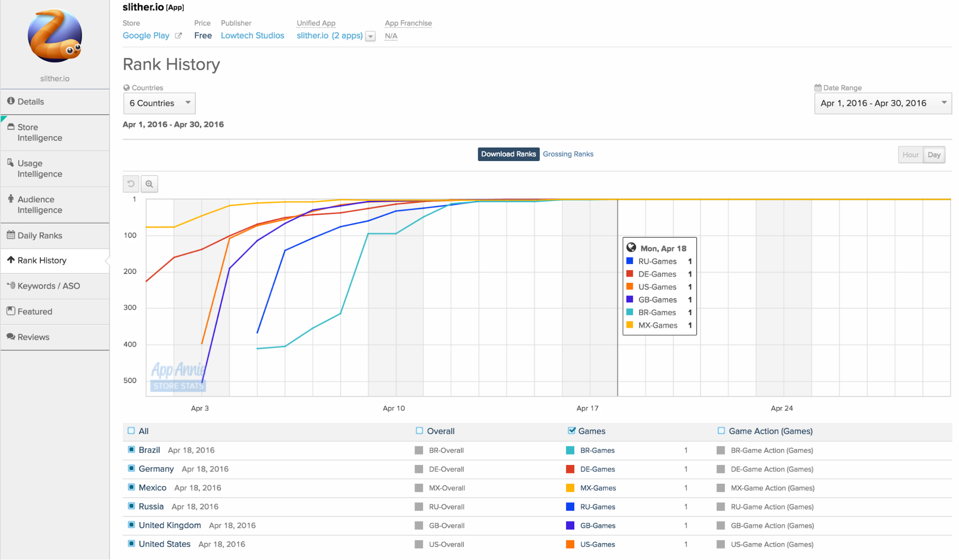This screenshot has height=560, width=959.
Task: Switch chart granularity to Hour
Action: pyautogui.click(x=910, y=155)
